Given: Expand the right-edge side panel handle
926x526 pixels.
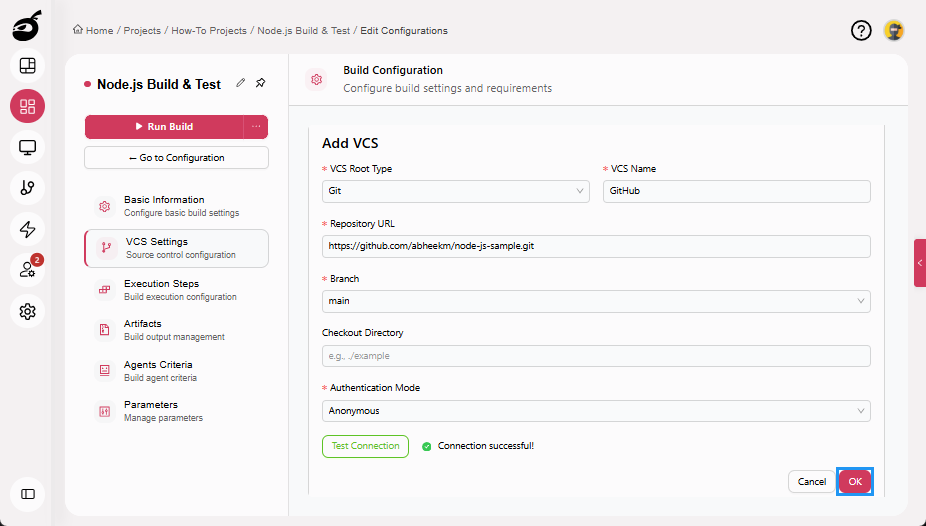Looking at the screenshot, I should point(920,263).
